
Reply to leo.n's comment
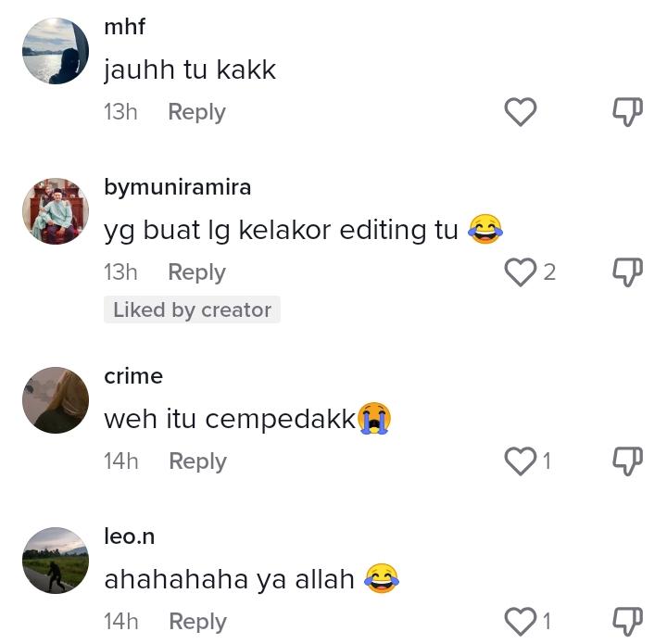[197, 622]
